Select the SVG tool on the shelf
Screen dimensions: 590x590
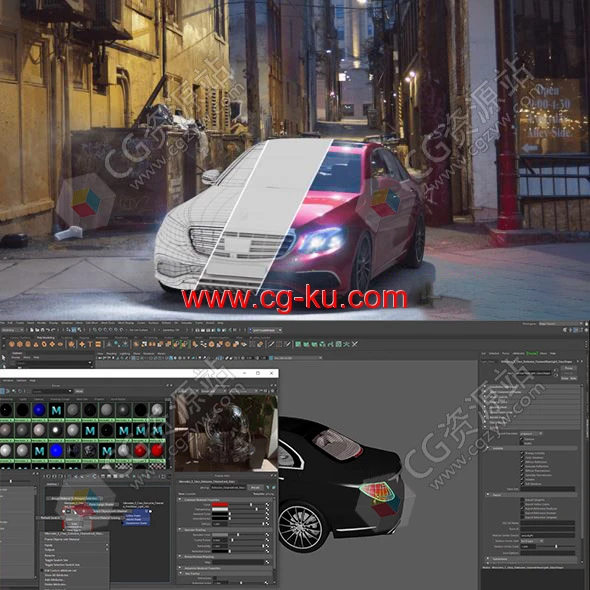[98, 344]
